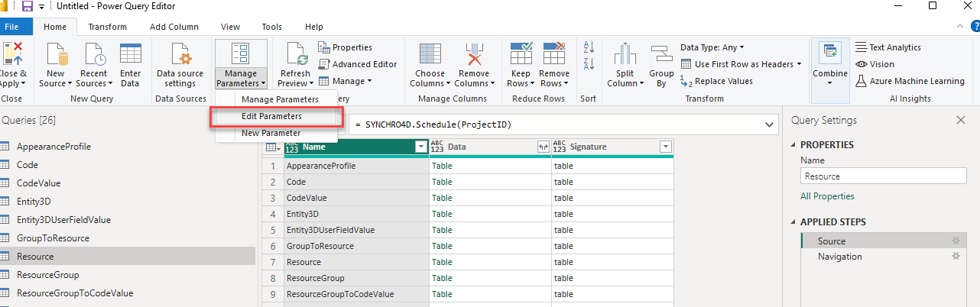Screen dimensions: 980x307
Task: Open gear settings for Source step
Action: pos(955,241)
